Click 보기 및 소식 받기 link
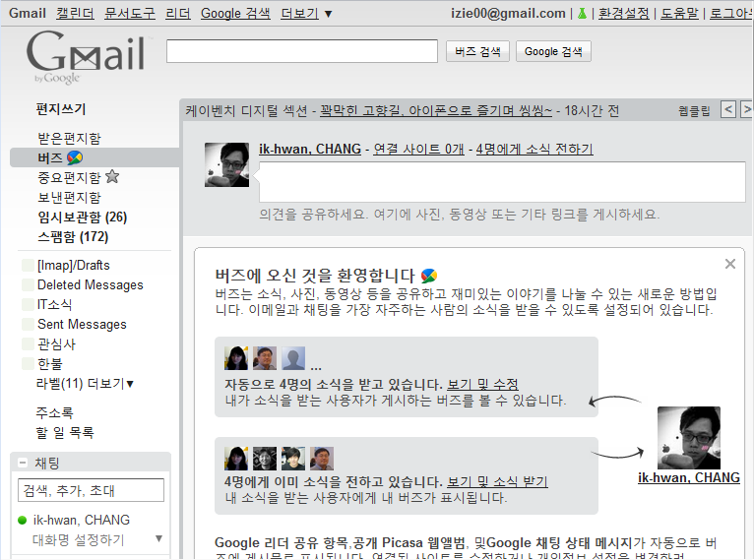Screen dimensions: 754x560 click(497, 481)
